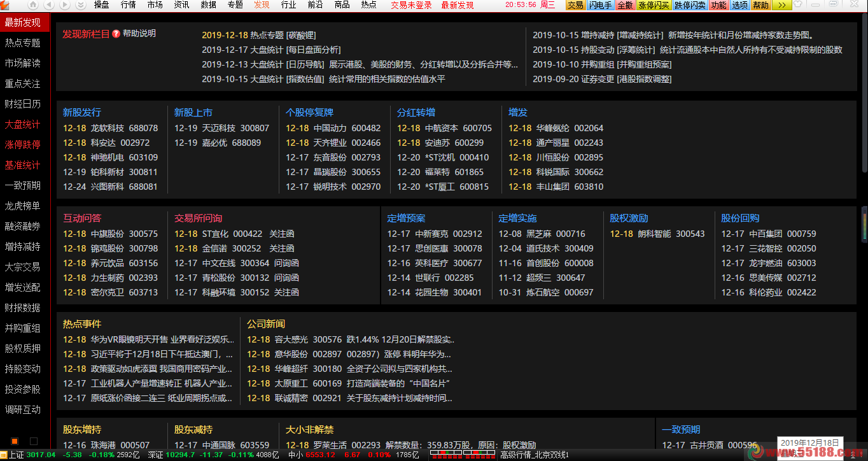Click the 涨停闪买 button

[x=654, y=5]
